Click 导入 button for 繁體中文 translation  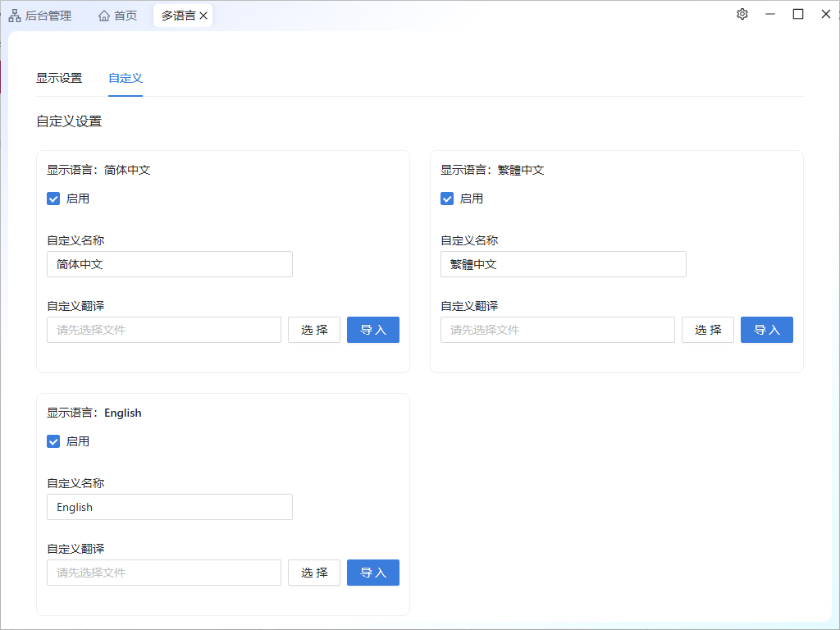point(766,330)
